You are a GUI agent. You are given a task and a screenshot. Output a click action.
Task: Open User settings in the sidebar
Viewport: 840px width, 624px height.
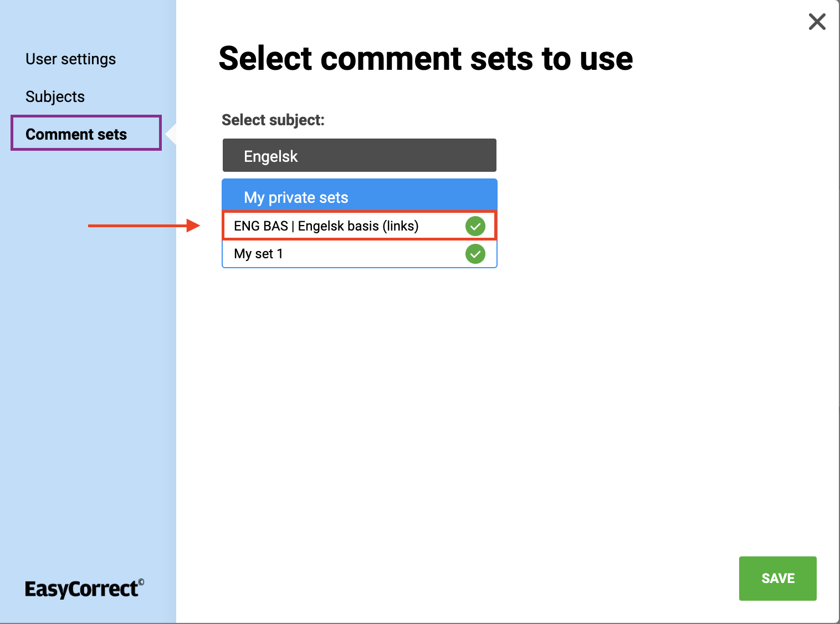point(71,59)
